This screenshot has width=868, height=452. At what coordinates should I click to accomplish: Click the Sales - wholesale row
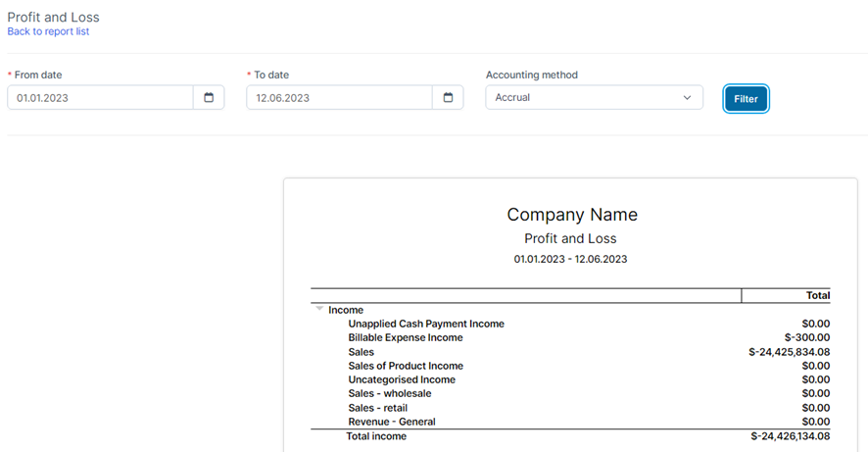(x=390, y=393)
